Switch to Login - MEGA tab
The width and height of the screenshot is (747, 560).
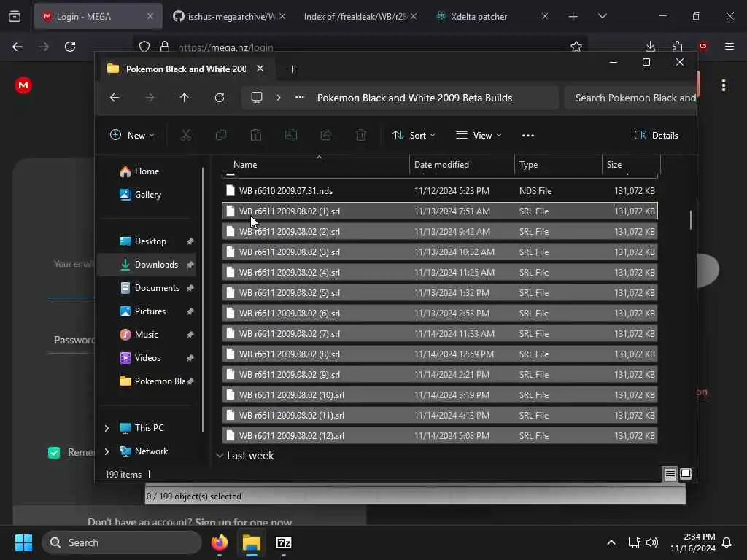[x=98, y=17]
